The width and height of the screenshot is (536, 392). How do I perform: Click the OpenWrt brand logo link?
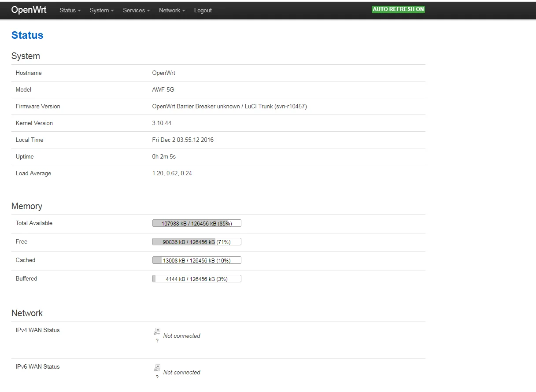[x=29, y=10]
